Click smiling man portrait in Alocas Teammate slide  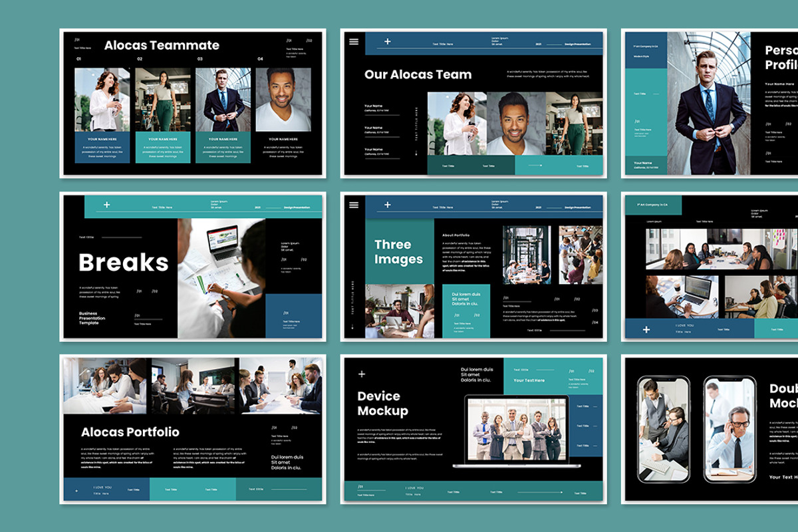283,100
